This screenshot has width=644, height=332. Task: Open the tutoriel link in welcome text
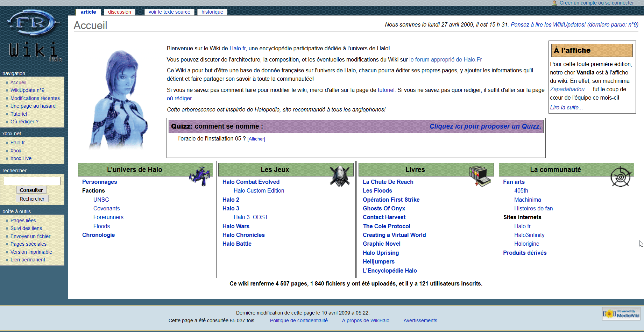pos(386,90)
